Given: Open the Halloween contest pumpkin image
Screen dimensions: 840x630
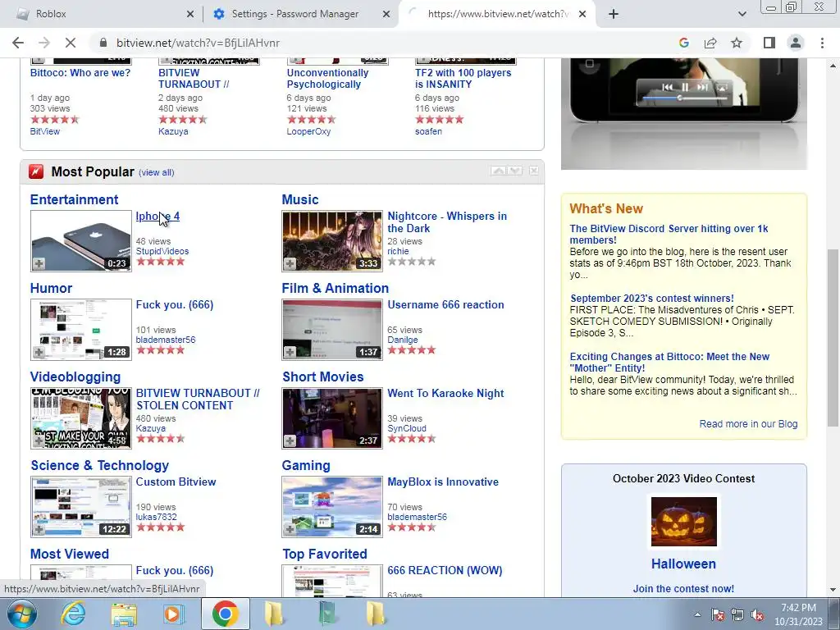Looking at the screenshot, I should point(683,521).
